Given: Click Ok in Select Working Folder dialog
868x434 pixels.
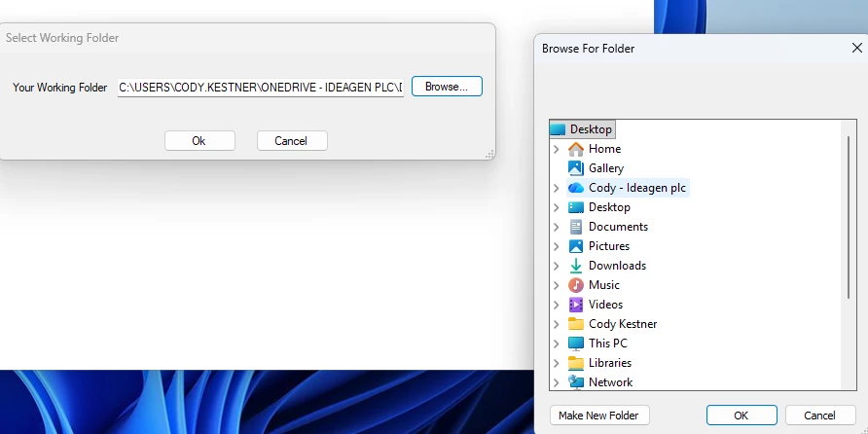Looking at the screenshot, I should click(x=199, y=140).
